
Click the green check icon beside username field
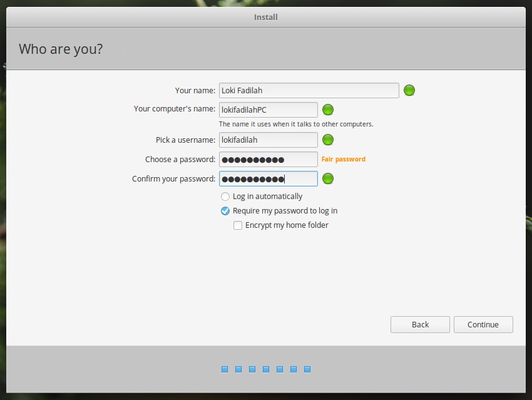[x=328, y=140]
